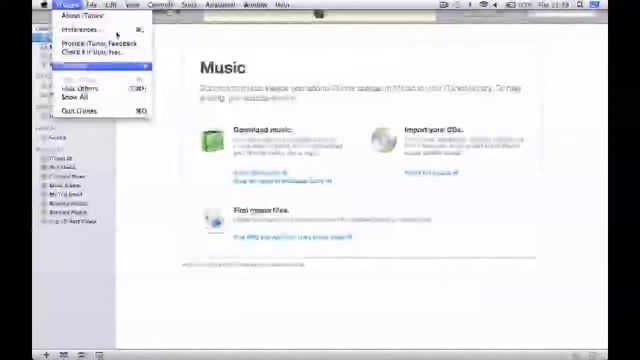
Task: Toggle repeat button in bottom bar
Action: click(x=81, y=355)
